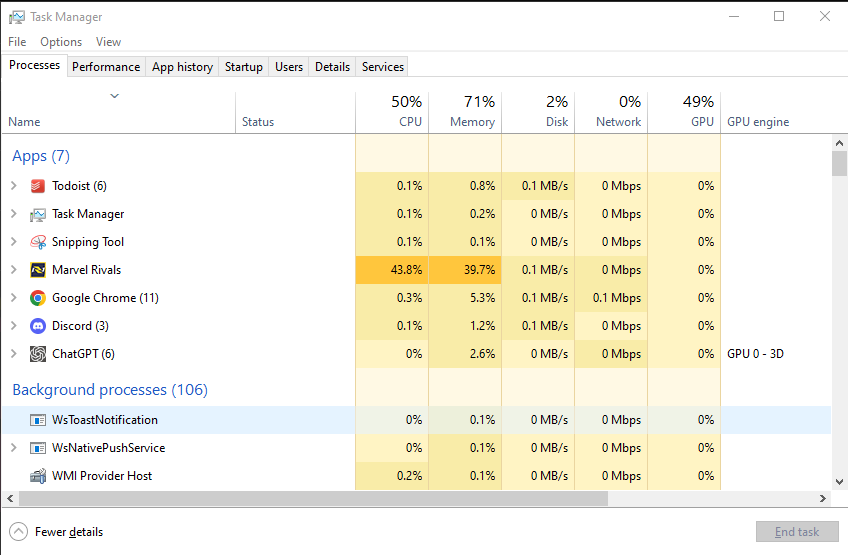This screenshot has width=848, height=555.
Task: Click Discord 1.2% memory value
Action: coord(482,326)
